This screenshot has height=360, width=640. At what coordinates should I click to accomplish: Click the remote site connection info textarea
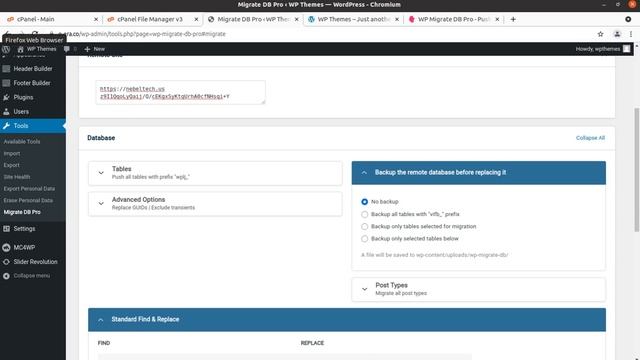click(180, 92)
